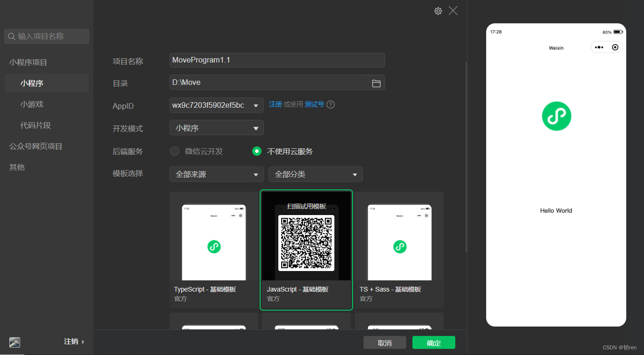Screen dimensions: 644x355
Task: Open 其他 section in sidebar
Action: point(17,167)
